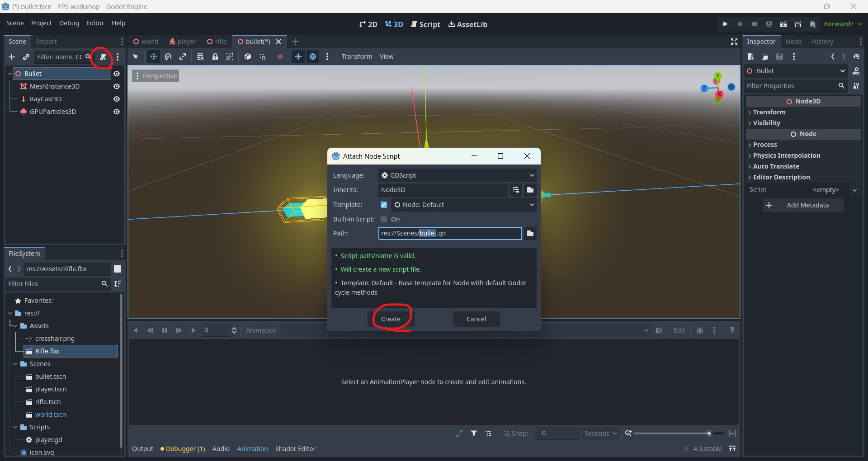Open the Language GDScript dropdown
This screenshot has height=461, width=868.
tap(457, 175)
